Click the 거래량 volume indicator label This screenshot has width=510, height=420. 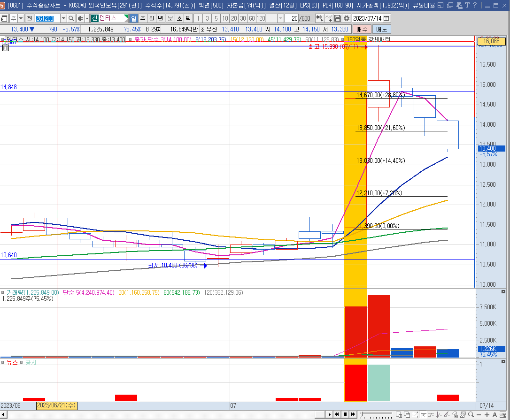click(32, 292)
